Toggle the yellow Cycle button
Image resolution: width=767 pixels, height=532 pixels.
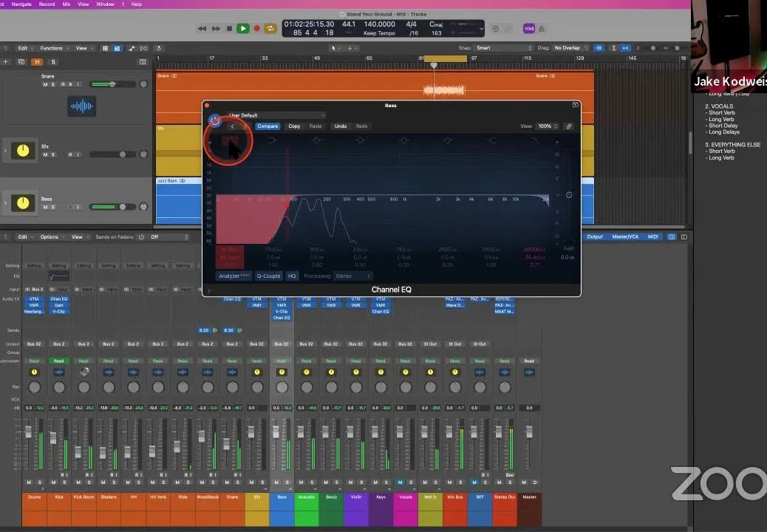270,29
